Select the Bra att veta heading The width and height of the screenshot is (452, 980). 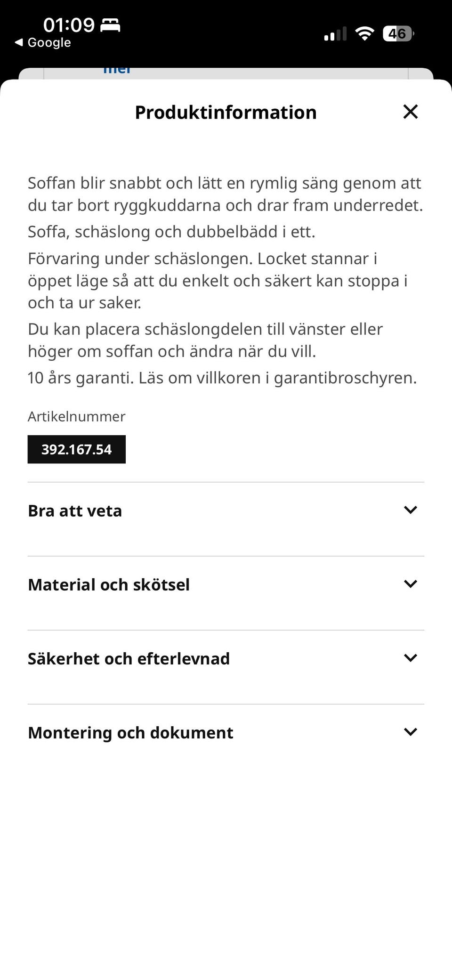pyautogui.click(x=75, y=511)
